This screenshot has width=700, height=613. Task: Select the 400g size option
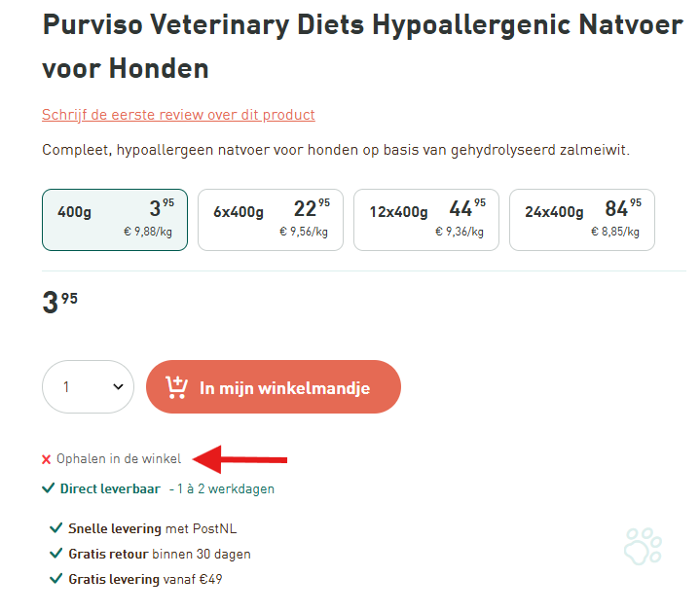[115, 220]
